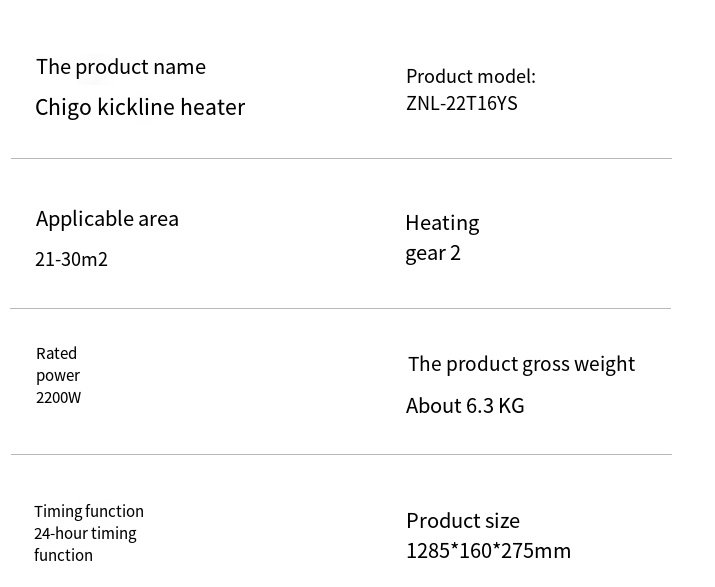
Task: Click the "Product size" label
Action: (463, 521)
